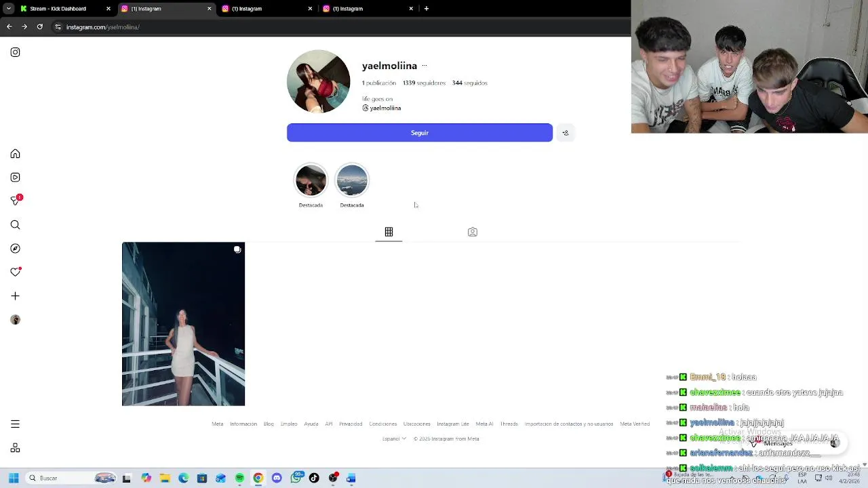The image size is (868, 488).
Task: Open the first Destacada highlight
Action: (x=311, y=180)
